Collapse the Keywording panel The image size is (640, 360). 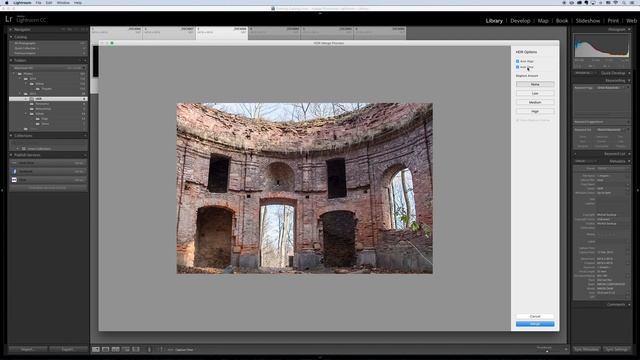point(629,80)
